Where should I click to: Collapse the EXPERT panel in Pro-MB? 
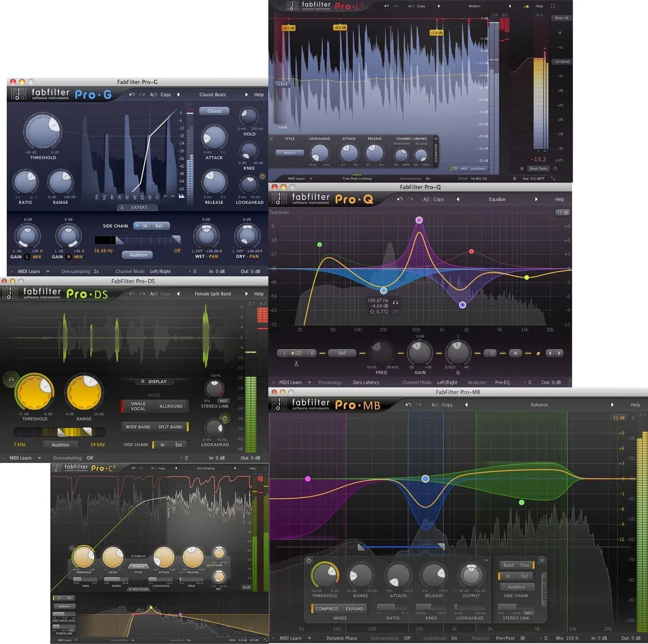(x=544, y=590)
